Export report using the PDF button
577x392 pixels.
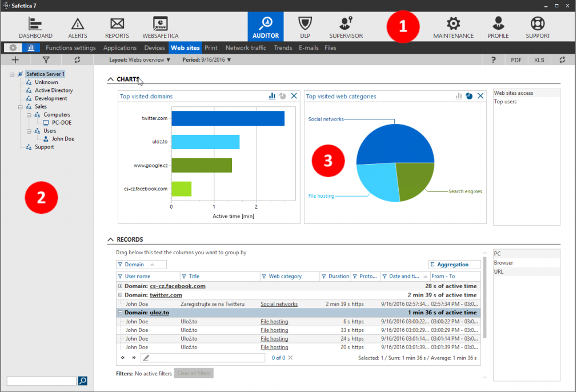(x=516, y=59)
